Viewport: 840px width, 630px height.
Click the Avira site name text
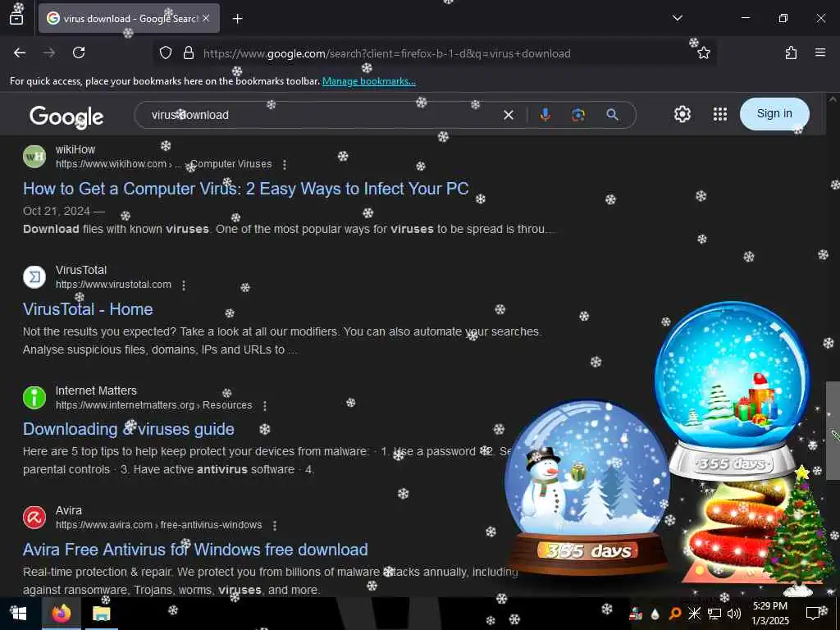click(69, 510)
